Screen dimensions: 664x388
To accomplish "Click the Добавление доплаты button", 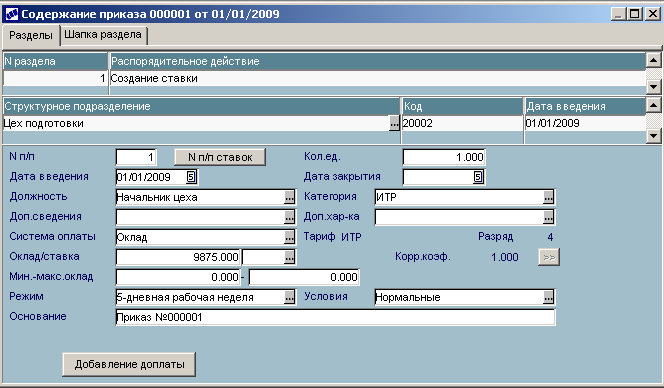I will point(129,364).
